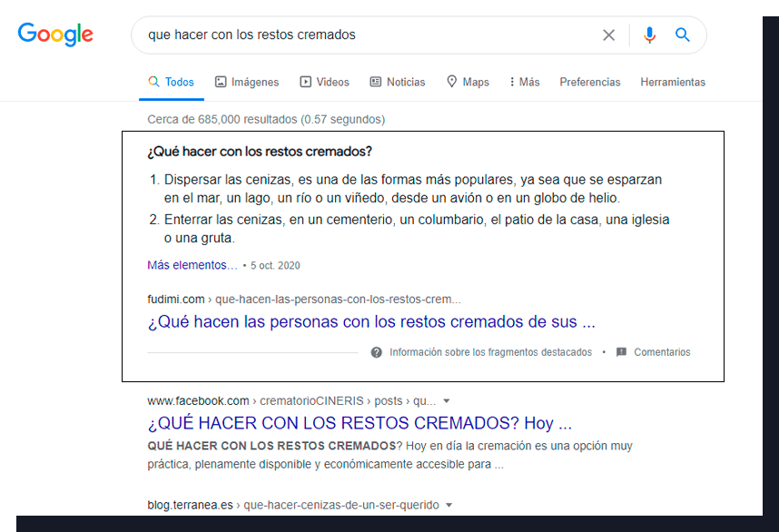Open Preferencias settings

[590, 82]
